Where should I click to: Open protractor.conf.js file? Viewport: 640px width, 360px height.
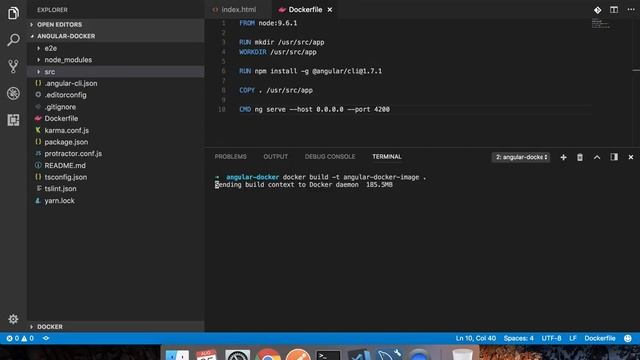(x=116, y=154)
